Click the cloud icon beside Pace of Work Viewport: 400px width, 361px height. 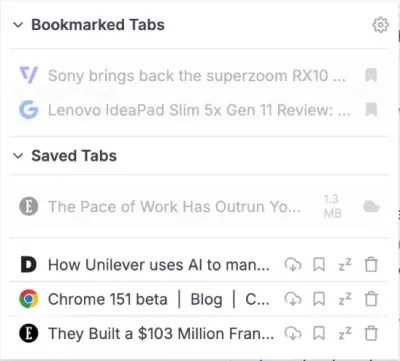click(x=371, y=207)
